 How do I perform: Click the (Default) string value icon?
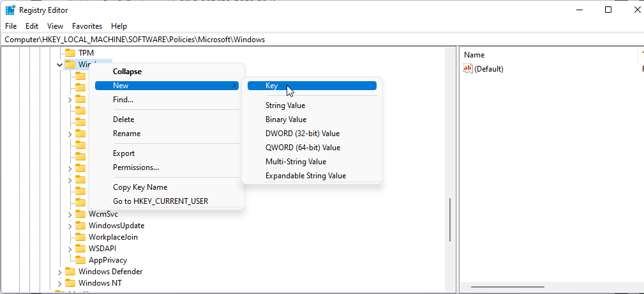468,68
